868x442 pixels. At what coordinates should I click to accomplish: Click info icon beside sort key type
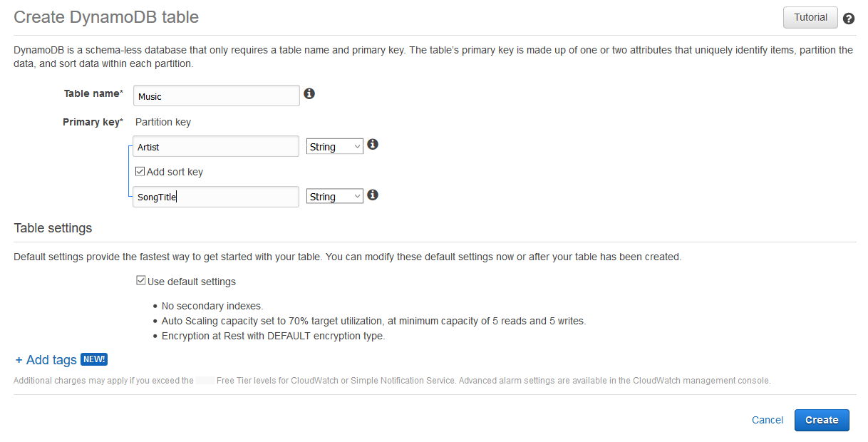372,195
